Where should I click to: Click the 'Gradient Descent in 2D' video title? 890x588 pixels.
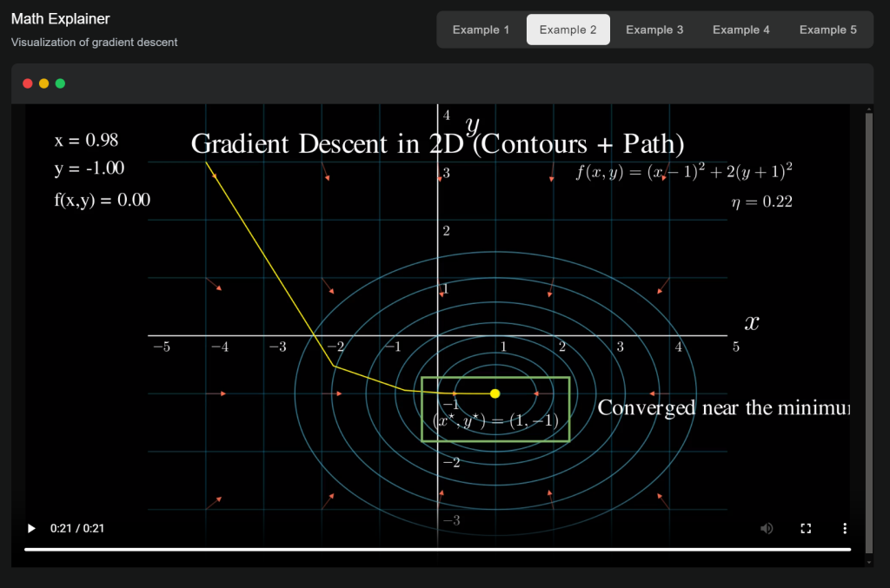pos(437,144)
